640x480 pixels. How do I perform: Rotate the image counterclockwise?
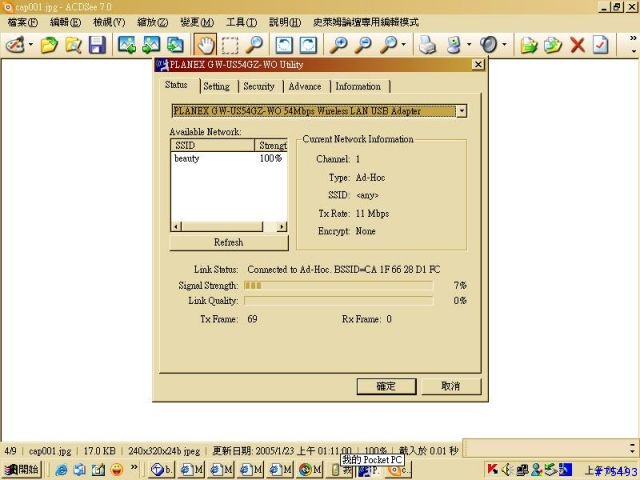(284, 44)
